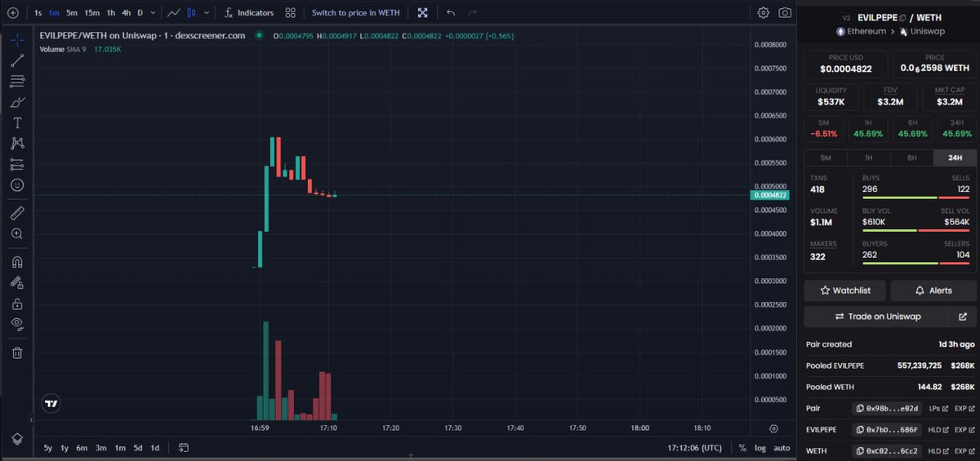Image resolution: width=980 pixels, height=461 pixels.
Task: Open the Fibonacci retracement tool
Action: point(17,82)
